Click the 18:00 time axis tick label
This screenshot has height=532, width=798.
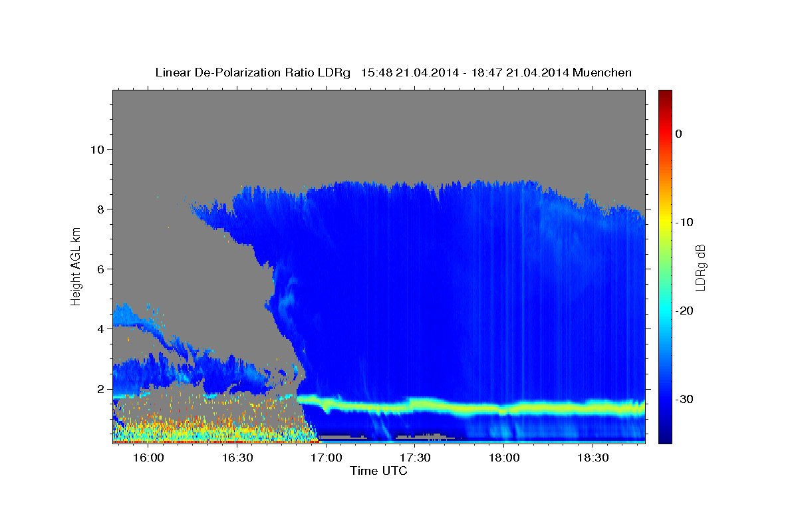503,458
